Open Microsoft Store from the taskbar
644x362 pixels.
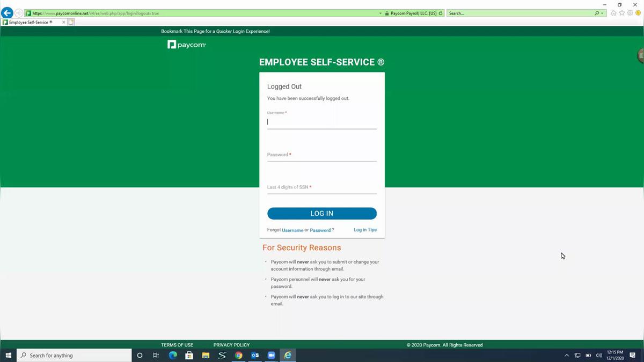(x=189, y=355)
